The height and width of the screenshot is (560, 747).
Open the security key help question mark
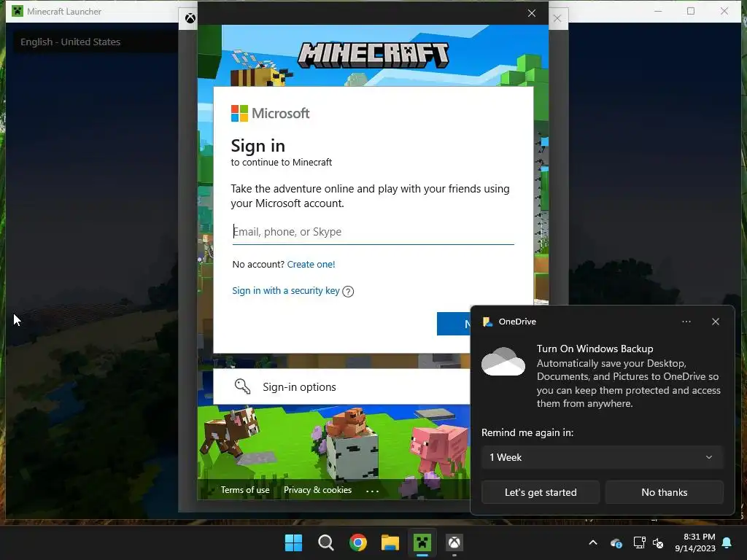(348, 292)
